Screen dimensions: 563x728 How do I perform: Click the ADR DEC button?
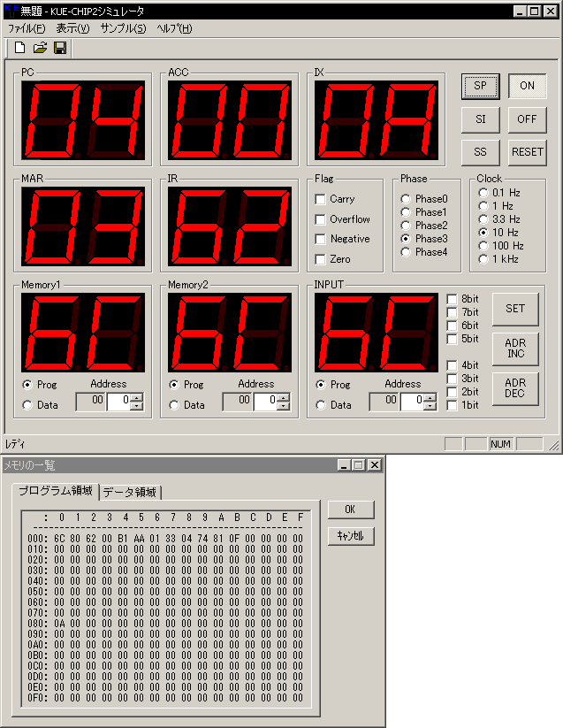coord(515,388)
